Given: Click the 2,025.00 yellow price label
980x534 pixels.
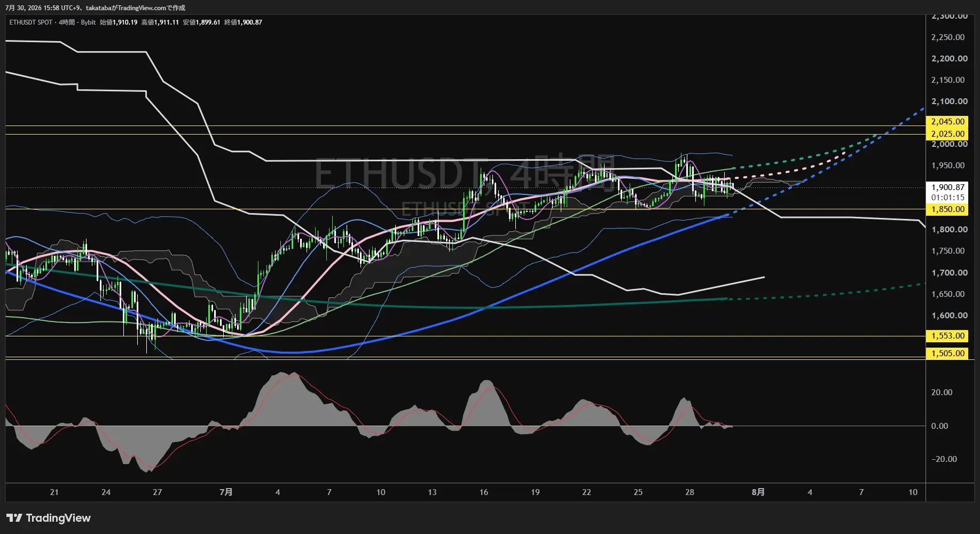Looking at the screenshot, I should point(947,134).
